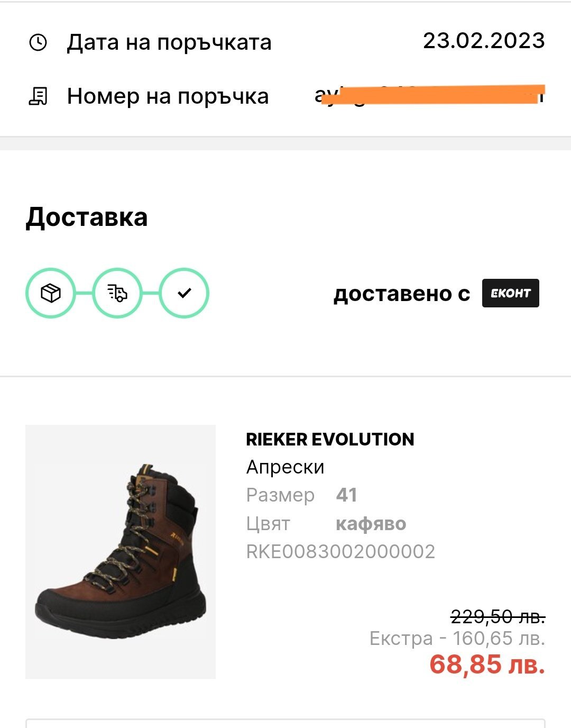
Task: Click the Екстра discount amount line
Action: point(457,639)
